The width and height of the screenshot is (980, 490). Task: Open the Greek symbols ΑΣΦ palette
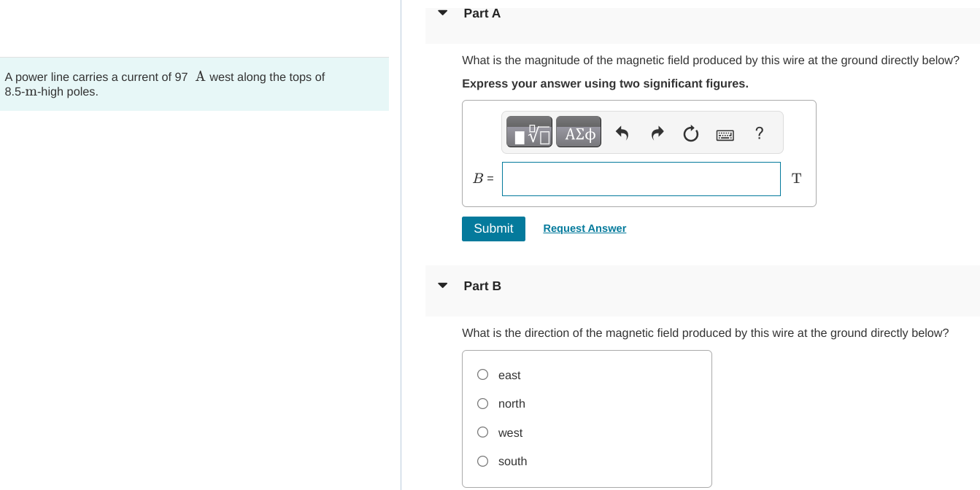579,132
